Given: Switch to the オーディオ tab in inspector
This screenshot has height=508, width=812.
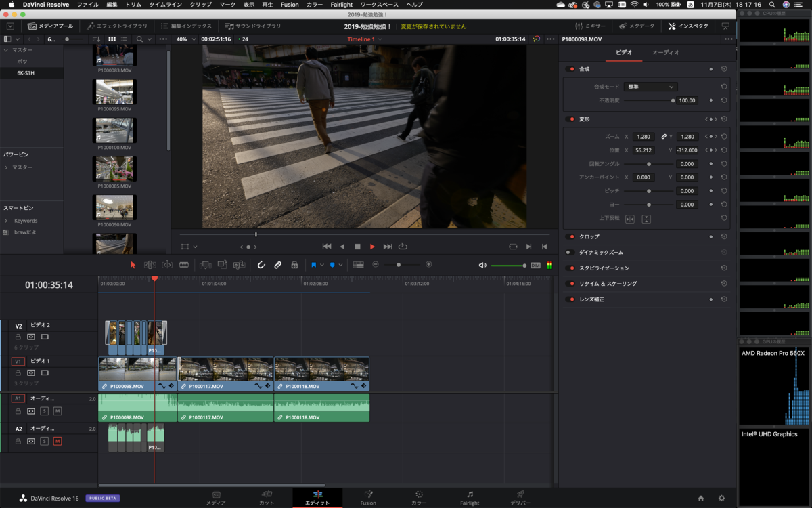Looking at the screenshot, I should (x=665, y=52).
